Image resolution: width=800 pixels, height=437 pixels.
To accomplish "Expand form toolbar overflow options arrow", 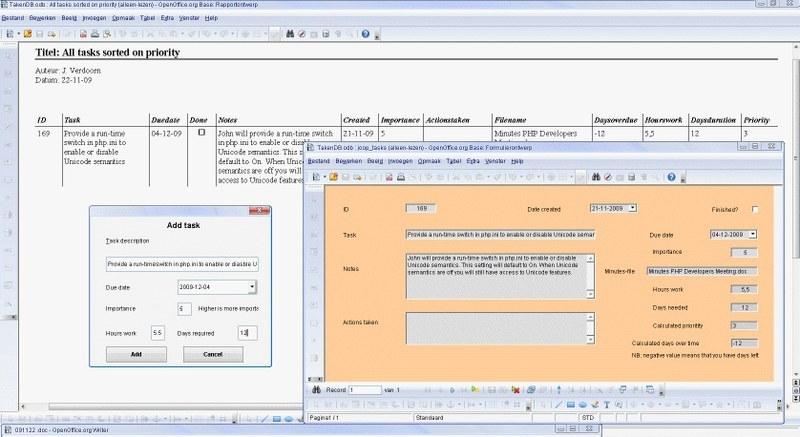I will 683,178.
